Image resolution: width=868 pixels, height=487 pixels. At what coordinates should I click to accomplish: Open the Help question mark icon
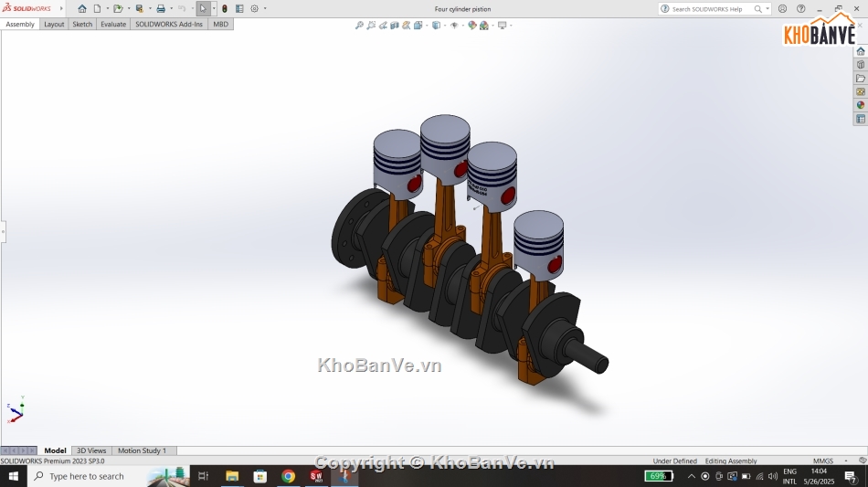pyautogui.click(x=801, y=9)
